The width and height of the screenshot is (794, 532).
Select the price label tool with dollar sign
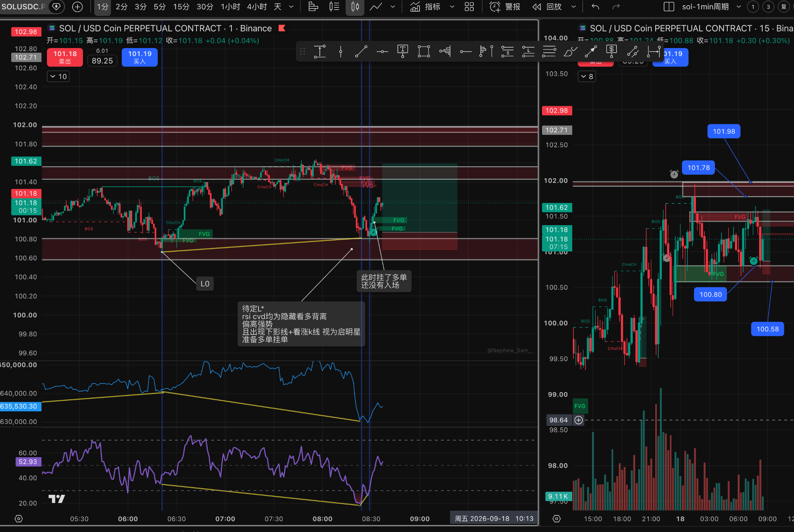[611, 52]
